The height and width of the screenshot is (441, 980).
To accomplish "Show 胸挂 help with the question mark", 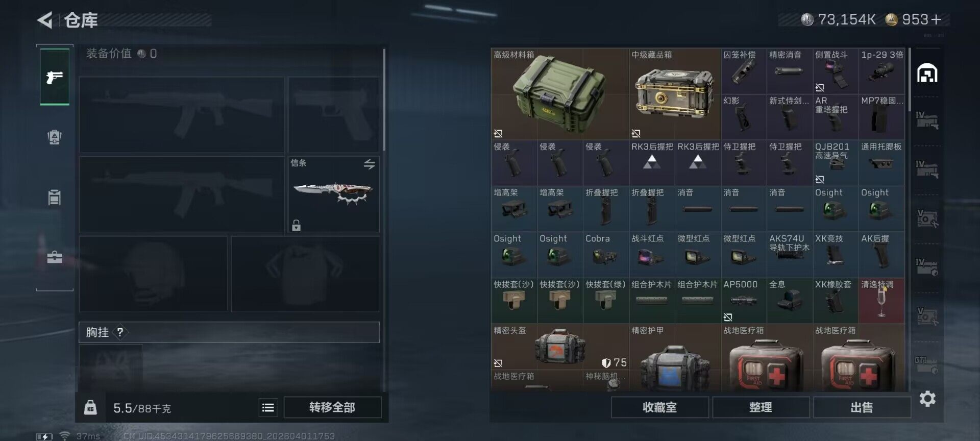I will pos(120,332).
